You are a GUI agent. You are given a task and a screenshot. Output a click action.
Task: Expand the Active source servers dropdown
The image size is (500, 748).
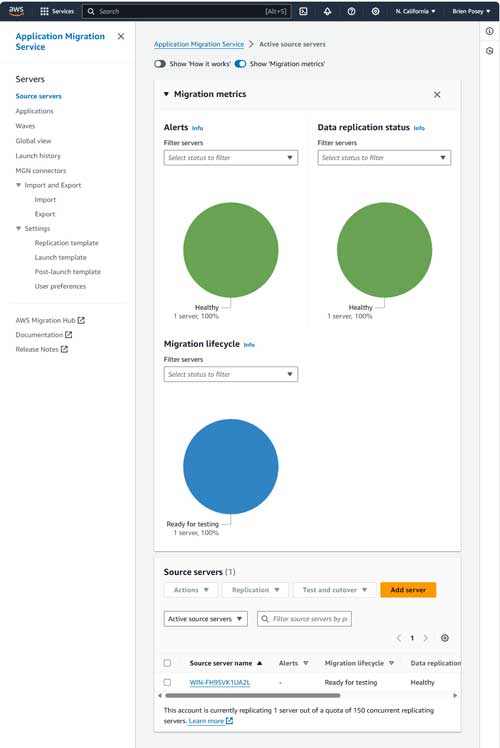[x=206, y=619]
